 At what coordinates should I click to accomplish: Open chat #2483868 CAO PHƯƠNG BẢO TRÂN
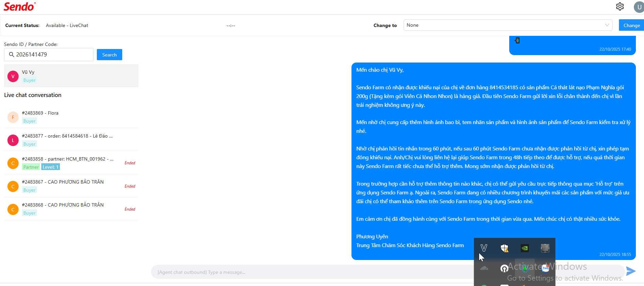pyautogui.click(x=71, y=209)
